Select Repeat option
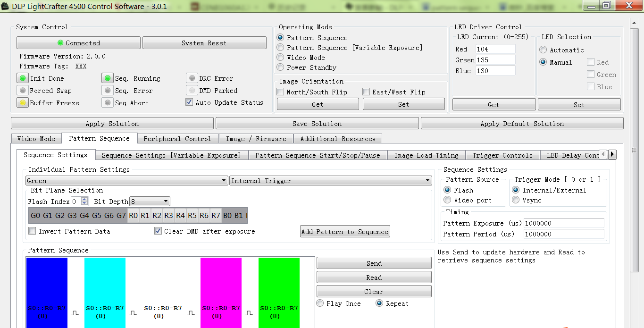Screen dimensions: 644x328 379,303
